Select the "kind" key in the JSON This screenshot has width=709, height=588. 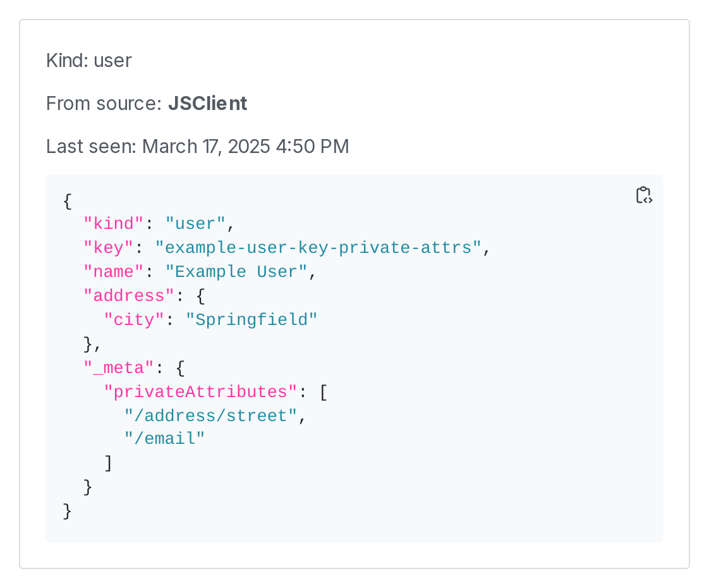[112, 223]
